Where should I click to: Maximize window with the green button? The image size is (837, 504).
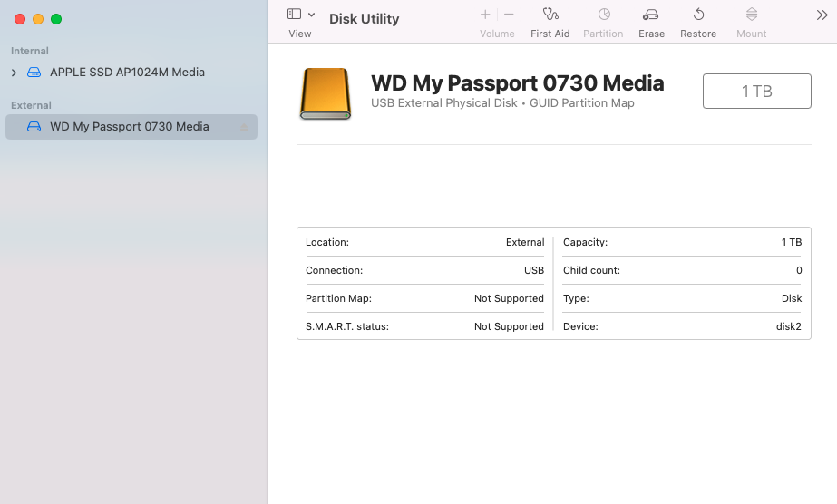[x=56, y=19]
